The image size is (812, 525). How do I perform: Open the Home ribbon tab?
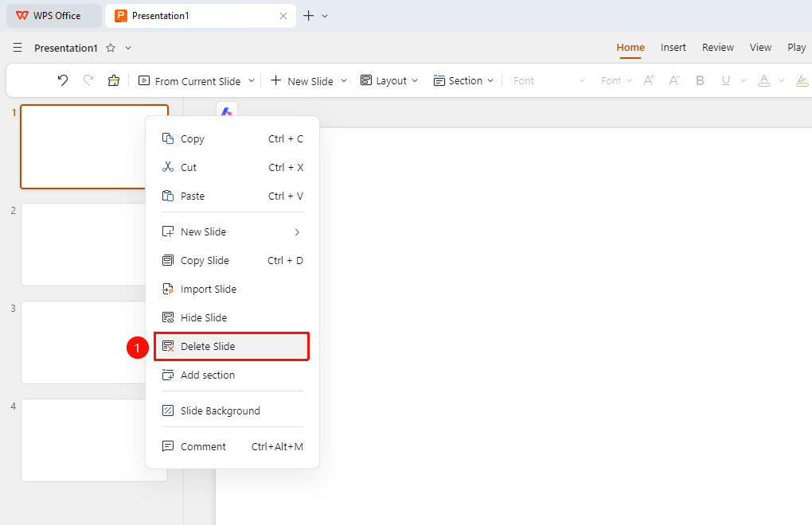tap(630, 48)
